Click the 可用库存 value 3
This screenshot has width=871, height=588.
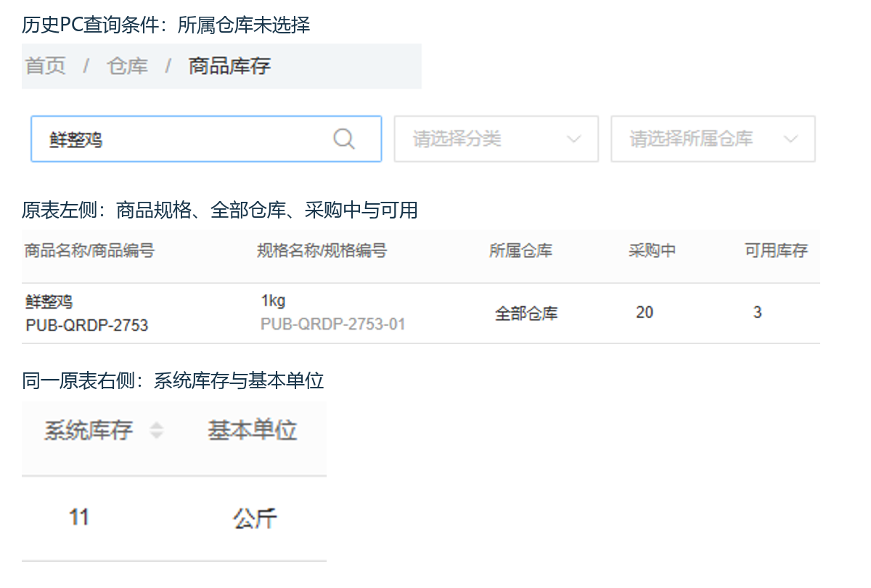[x=758, y=313]
